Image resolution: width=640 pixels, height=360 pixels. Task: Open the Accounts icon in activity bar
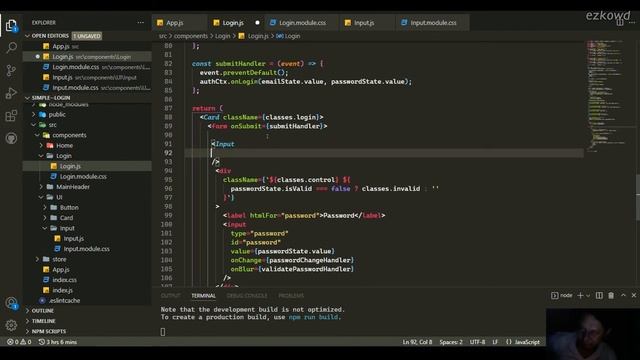(11, 303)
